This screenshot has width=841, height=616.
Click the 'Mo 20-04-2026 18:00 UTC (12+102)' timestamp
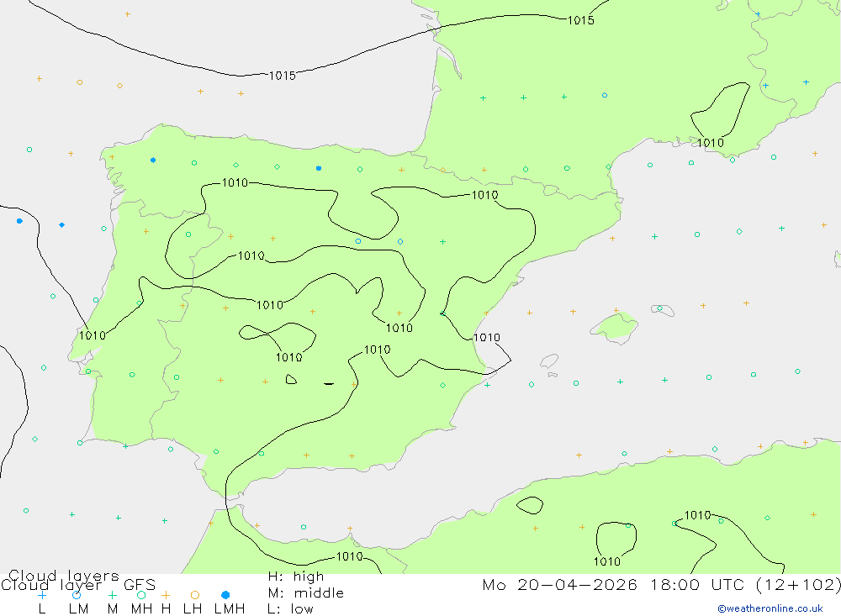[661, 585]
